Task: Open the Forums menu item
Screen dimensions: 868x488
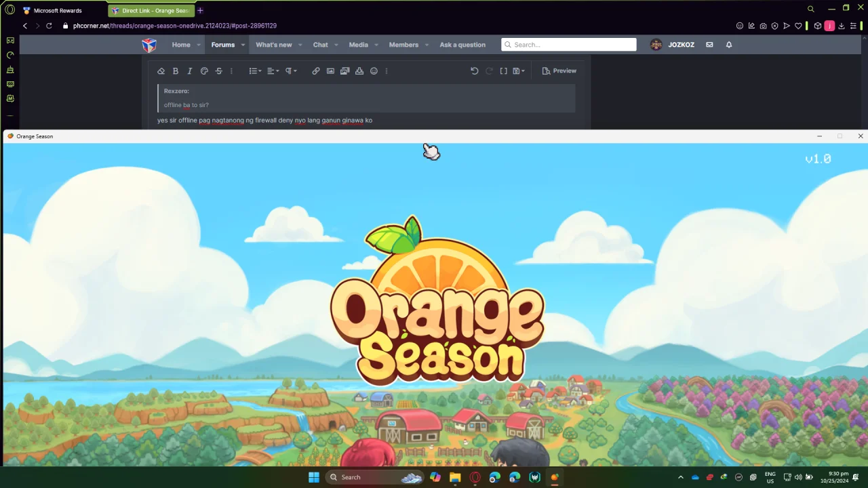Action: (223, 45)
